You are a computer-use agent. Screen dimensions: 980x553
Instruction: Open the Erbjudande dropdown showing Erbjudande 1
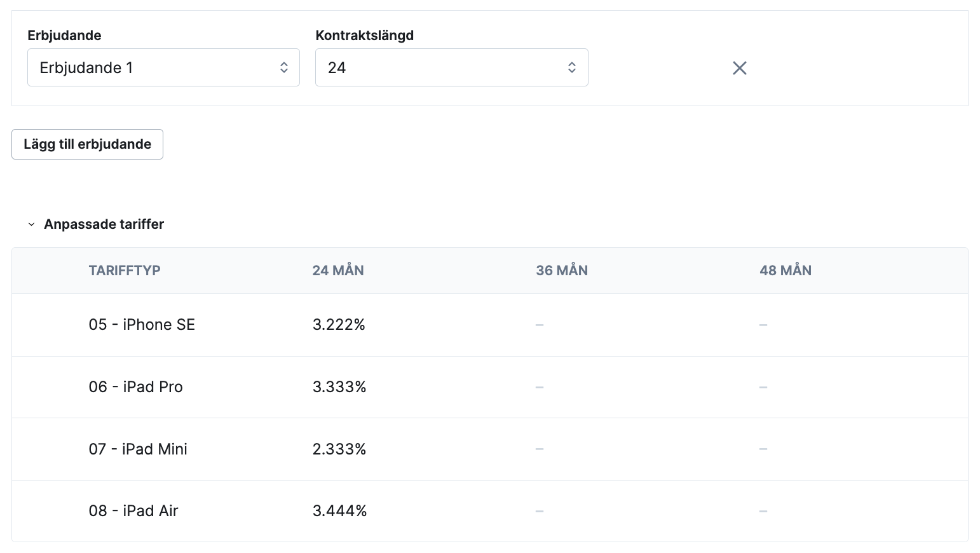163,67
